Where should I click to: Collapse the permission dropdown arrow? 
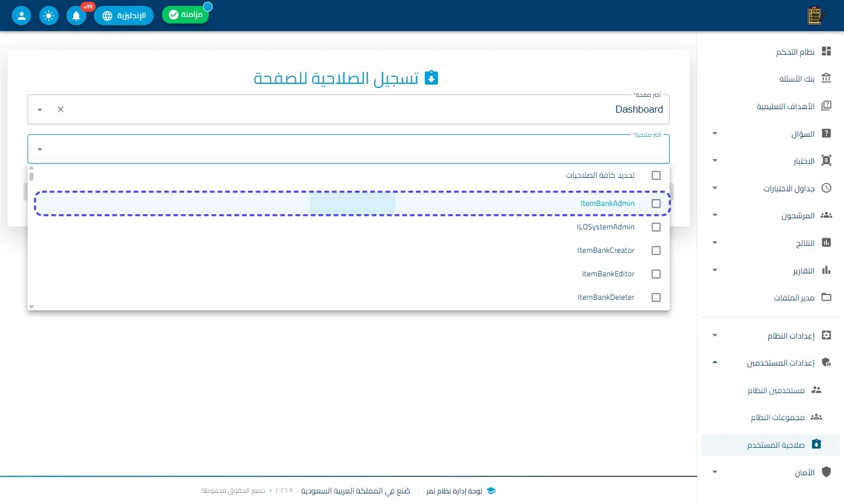(40, 149)
